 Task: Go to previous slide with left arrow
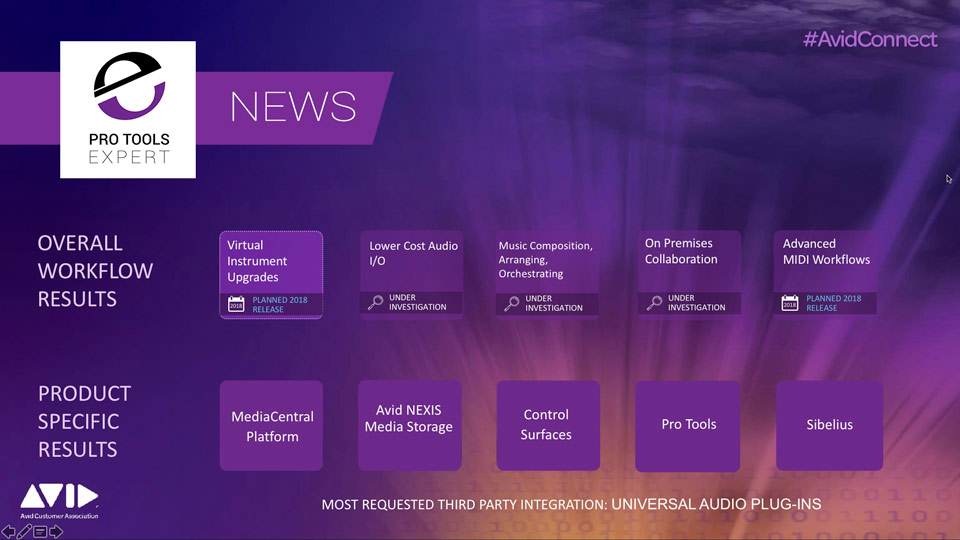coord(8,531)
